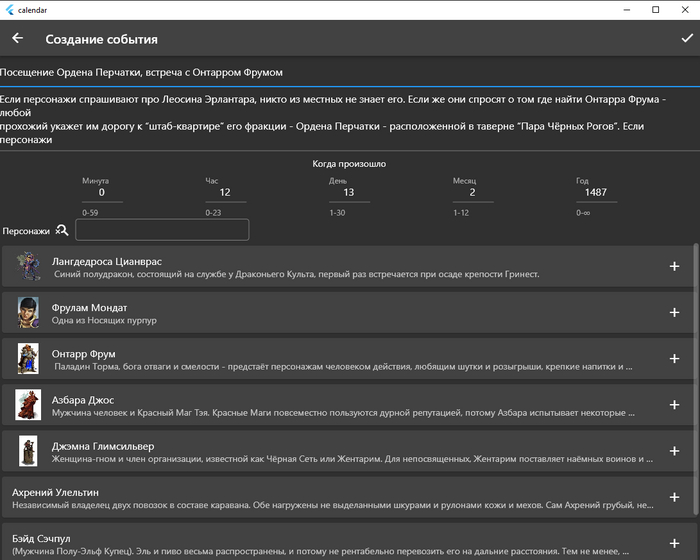This screenshot has height=560, width=700.
Task: Edit the Год value field
Action: click(596, 192)
